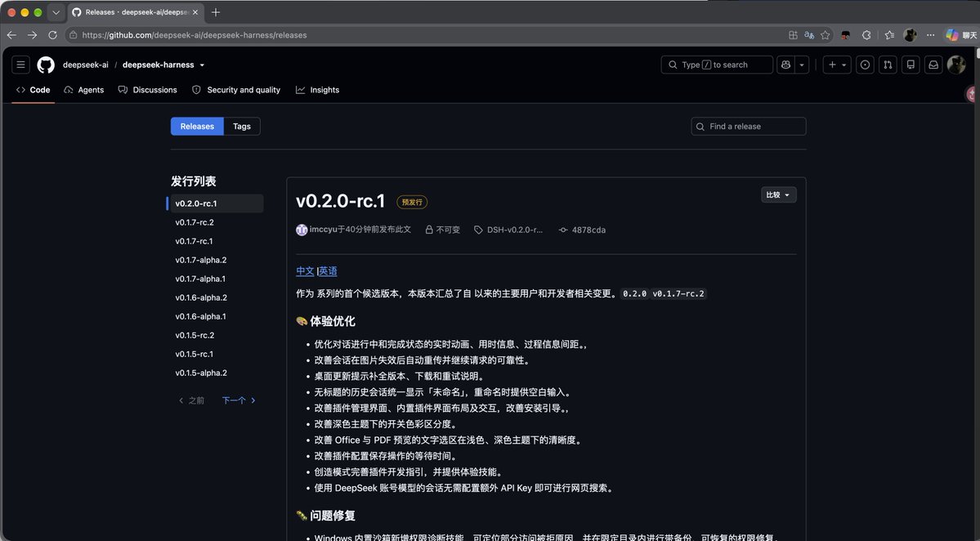Open the deepseek-harness repository link

coord(158,65)
